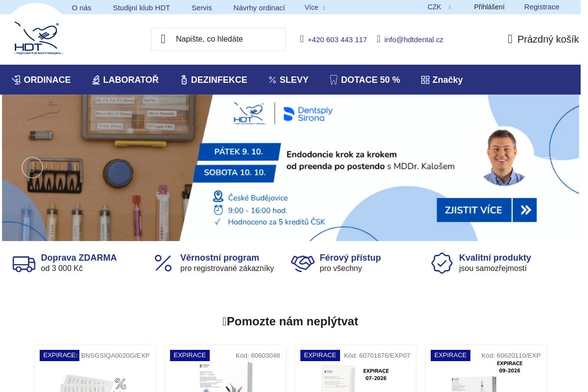Click the handshake icon

tap(303, 263)
